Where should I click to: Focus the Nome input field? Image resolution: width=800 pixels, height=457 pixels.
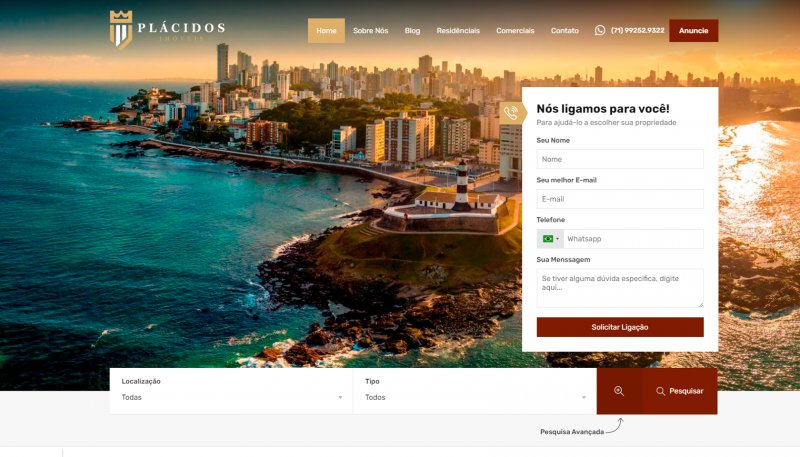(620, 159)
